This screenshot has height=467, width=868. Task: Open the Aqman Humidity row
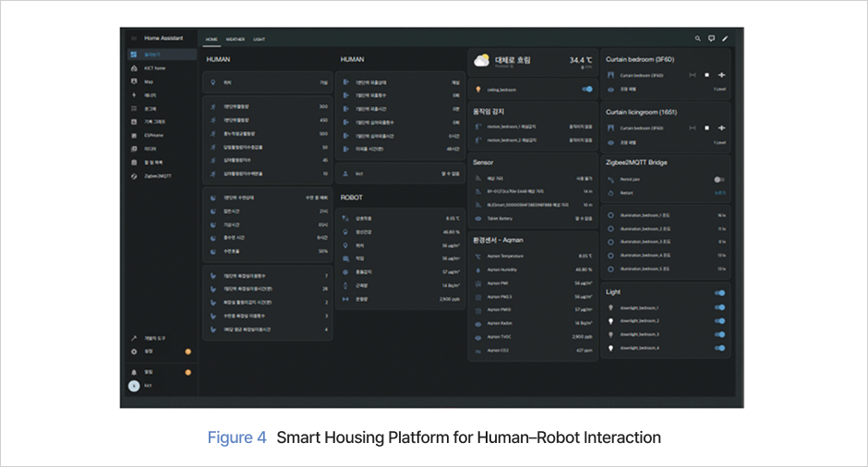pos(533,270)
